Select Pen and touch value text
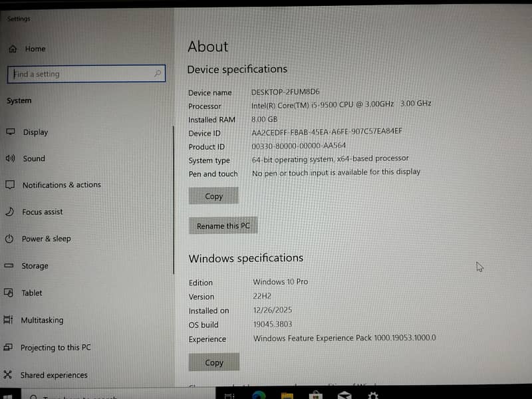Viewport: 532px width, 399px height. pyautogui.click(x=336, y=172)
